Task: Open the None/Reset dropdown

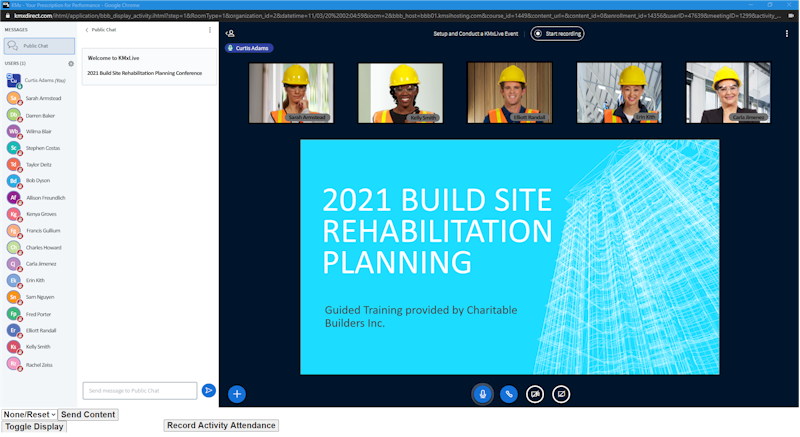Action: pos(29,415)
